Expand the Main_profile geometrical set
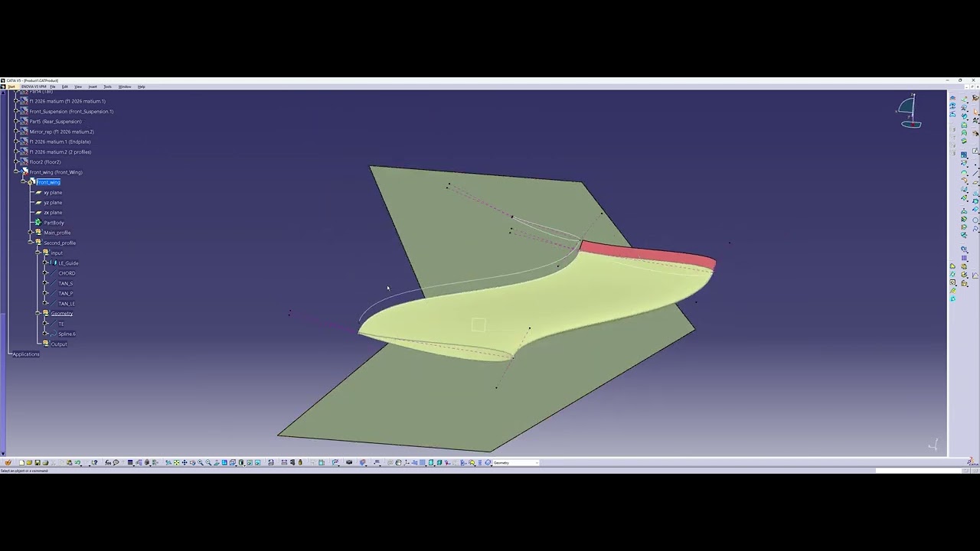980x551 pixels. point(30,233)
